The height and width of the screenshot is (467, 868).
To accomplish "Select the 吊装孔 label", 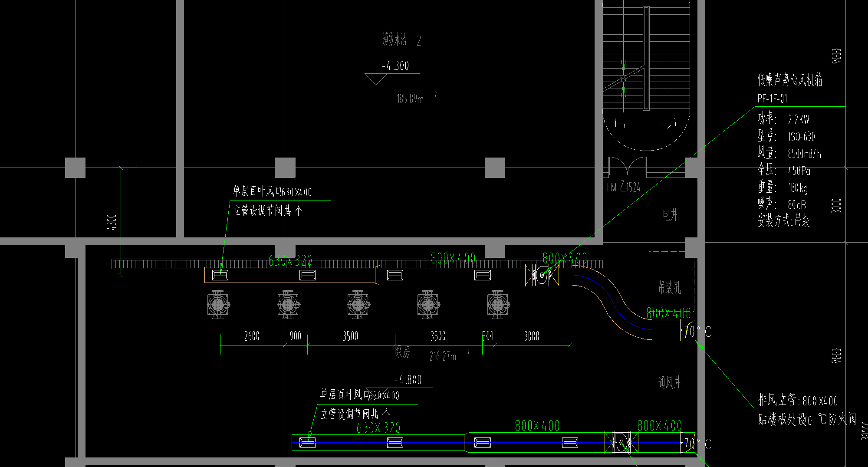I will point(670,287).
